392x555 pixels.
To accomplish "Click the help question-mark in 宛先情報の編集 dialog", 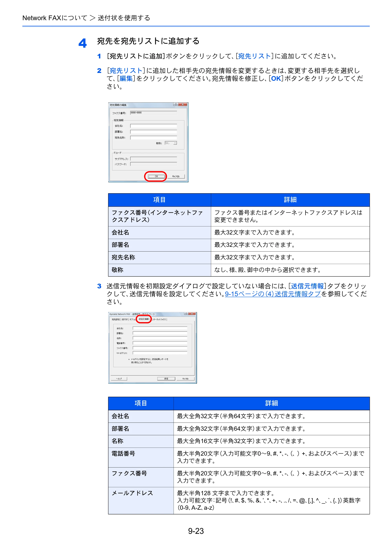I will (176, 104).
